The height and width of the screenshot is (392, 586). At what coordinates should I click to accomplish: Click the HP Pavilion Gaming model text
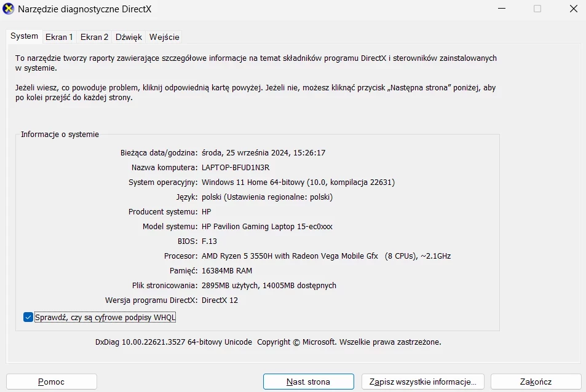(x=267, y=226)
